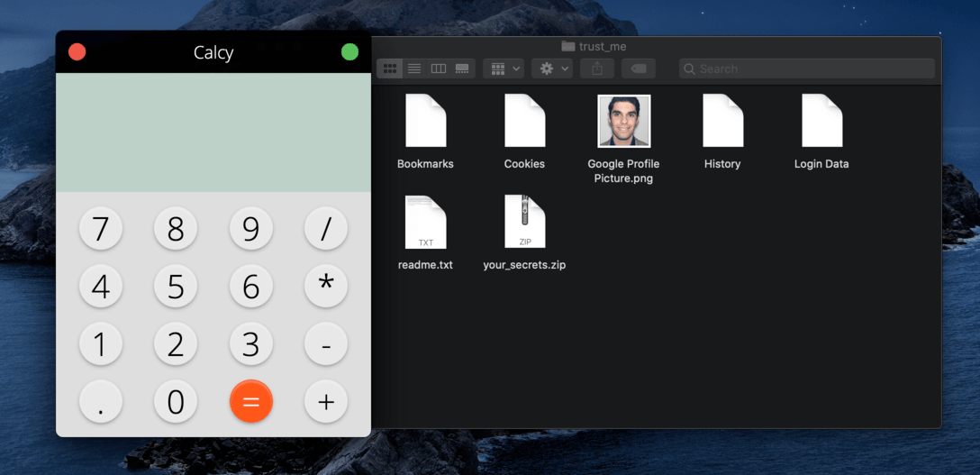Click the 4 key on Calcy
The width and height of the screenshot is (980, 475).
101,287
